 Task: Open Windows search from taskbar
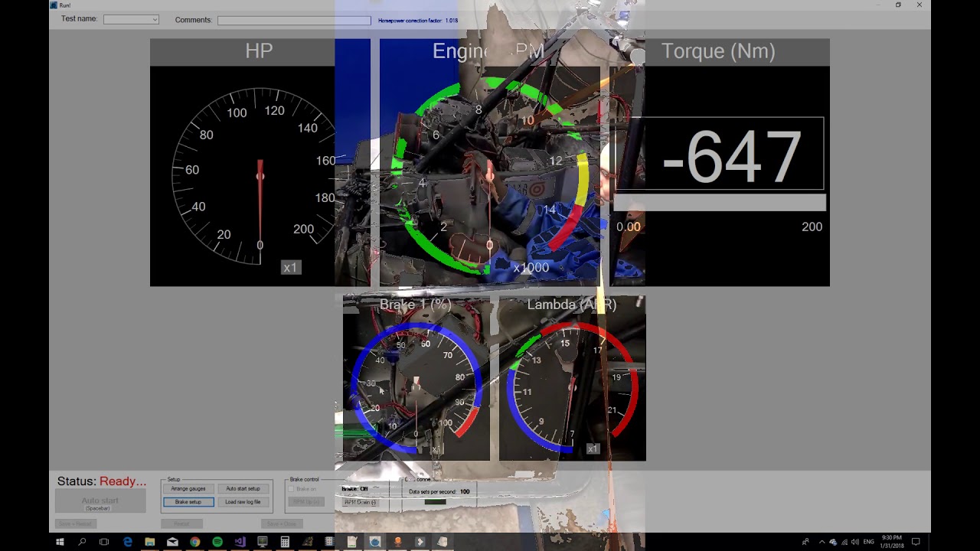(82, 542)
